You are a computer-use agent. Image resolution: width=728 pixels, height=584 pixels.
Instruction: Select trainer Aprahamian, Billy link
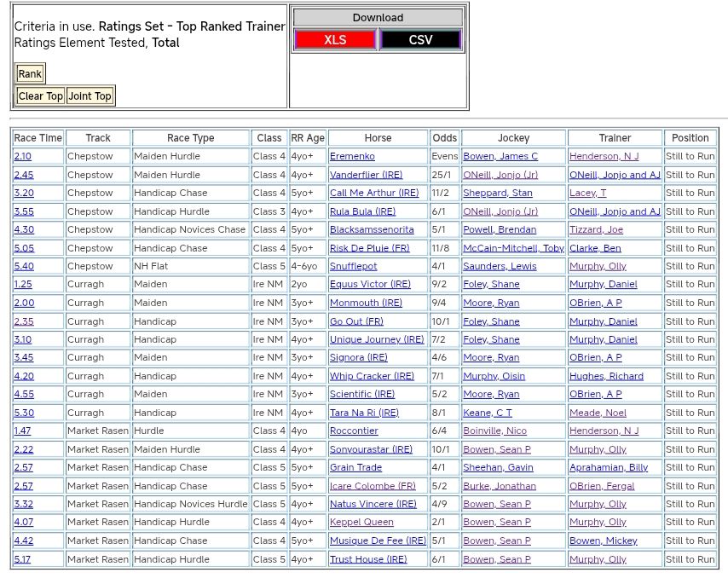(x=608, y=467)
